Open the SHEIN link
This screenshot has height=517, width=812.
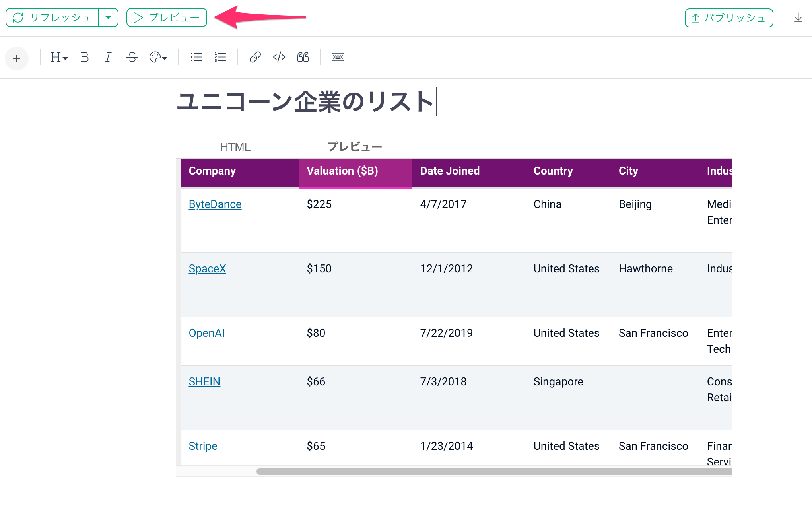(x=204, y=382)
